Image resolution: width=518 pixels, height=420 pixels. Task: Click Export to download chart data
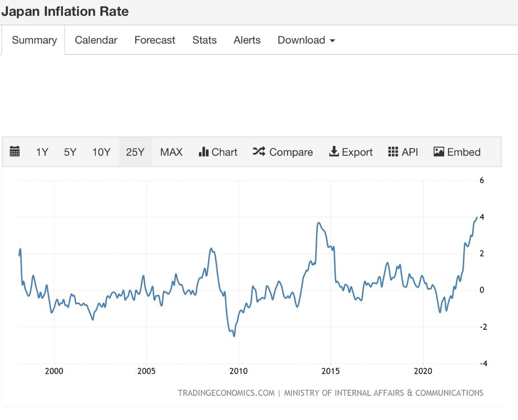(x=351, y=152)
